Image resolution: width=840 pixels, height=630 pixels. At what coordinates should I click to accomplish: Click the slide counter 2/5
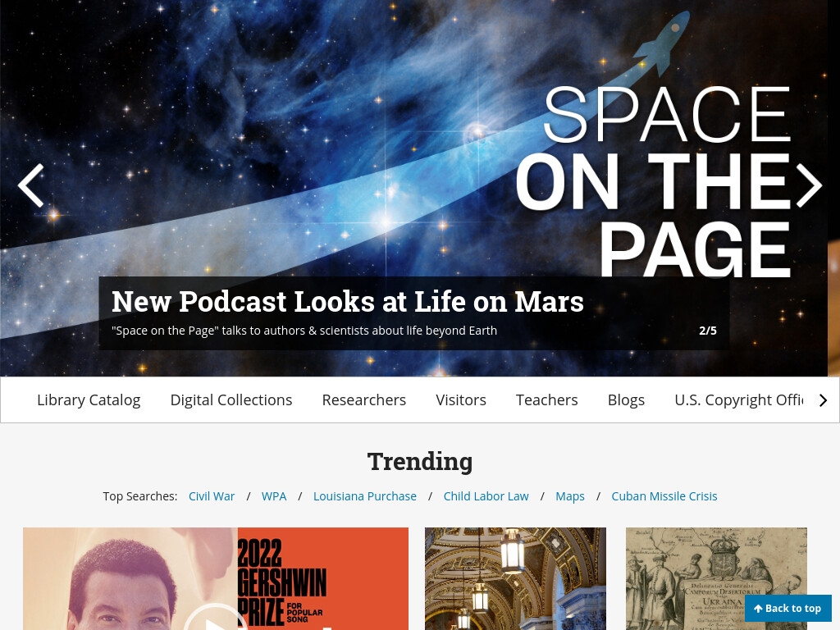(708, 331)
